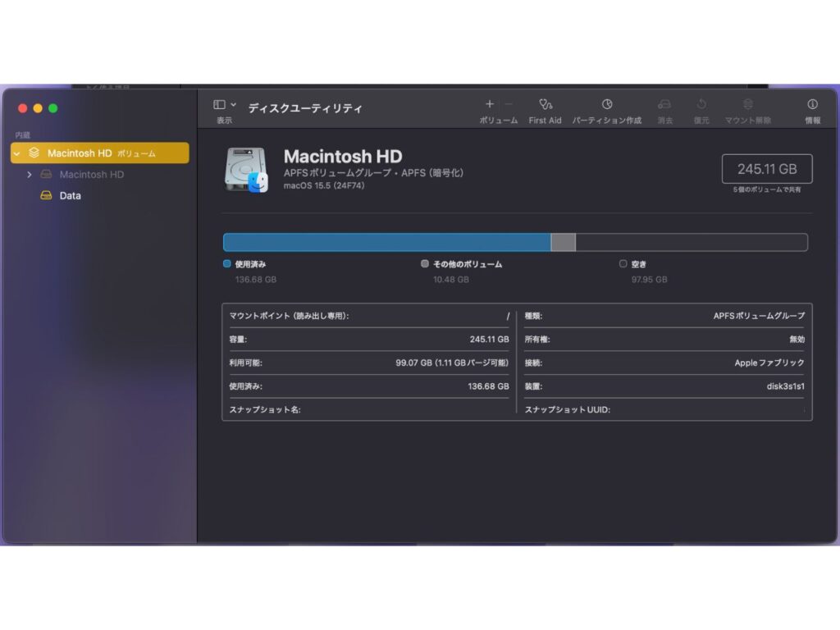Add a volume with the plus icon

pyautogui.click(x=490, y=104)
